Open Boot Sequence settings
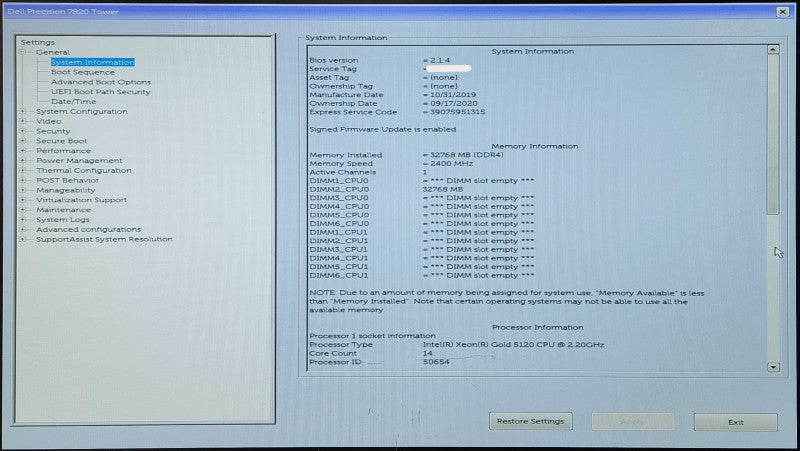This screenshot has height=451, width=800. [83, 72]
